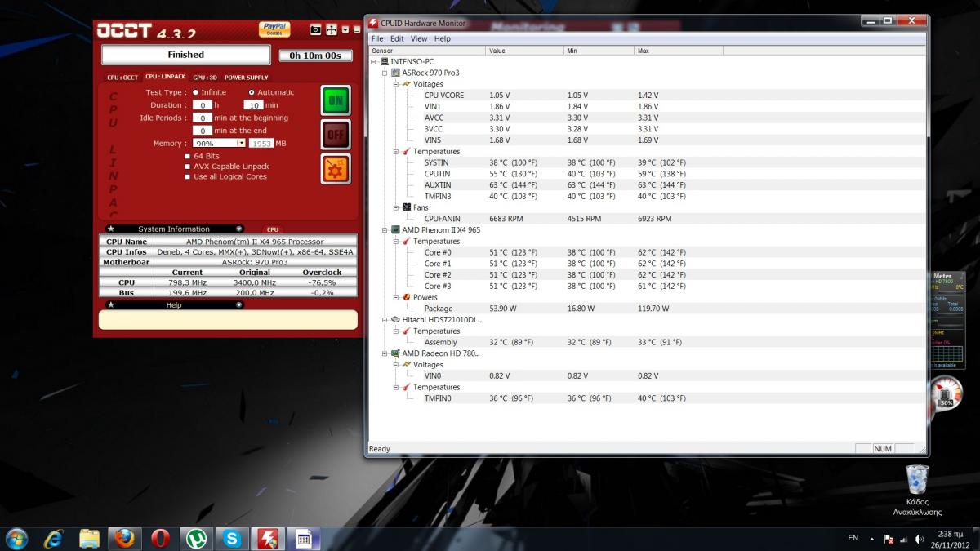Click the Max column header
The image size is (980, 551).
[678, 51]
